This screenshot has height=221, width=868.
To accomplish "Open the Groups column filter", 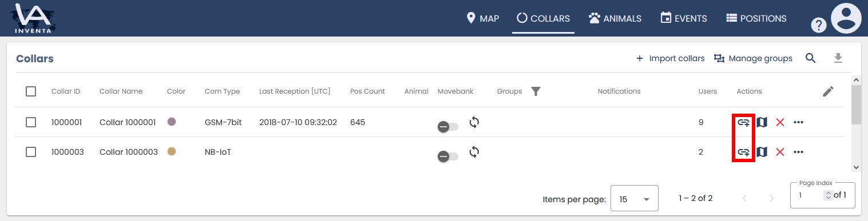I will pos(536,91).
